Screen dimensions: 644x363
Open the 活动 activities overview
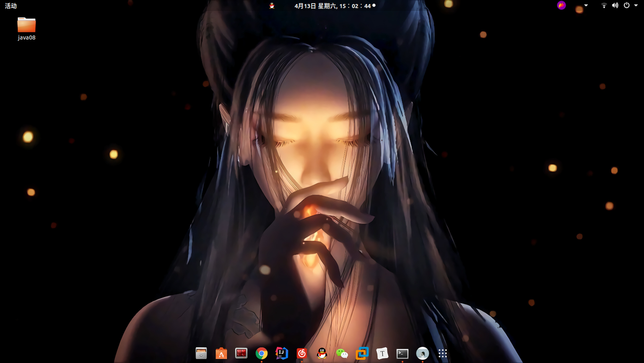[x=11, y=6]
